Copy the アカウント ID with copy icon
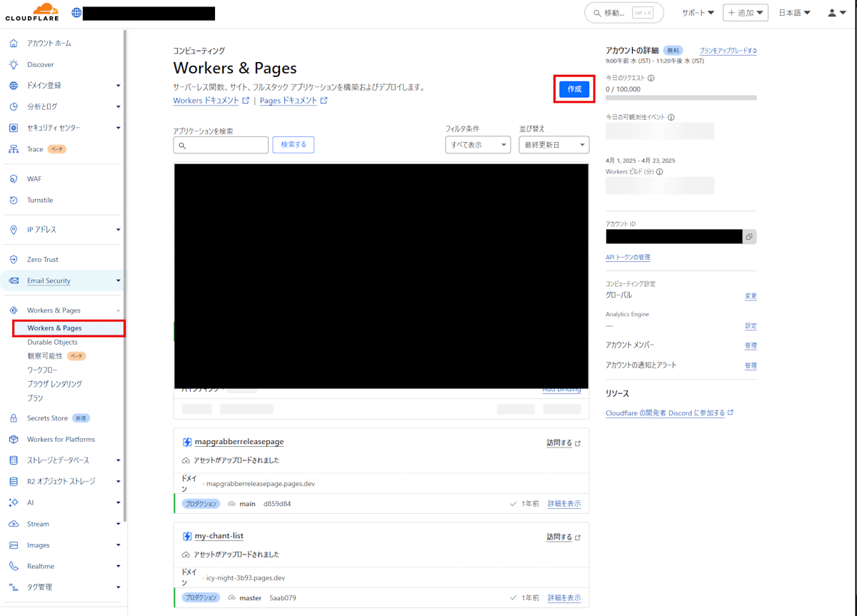 (749, 236)
